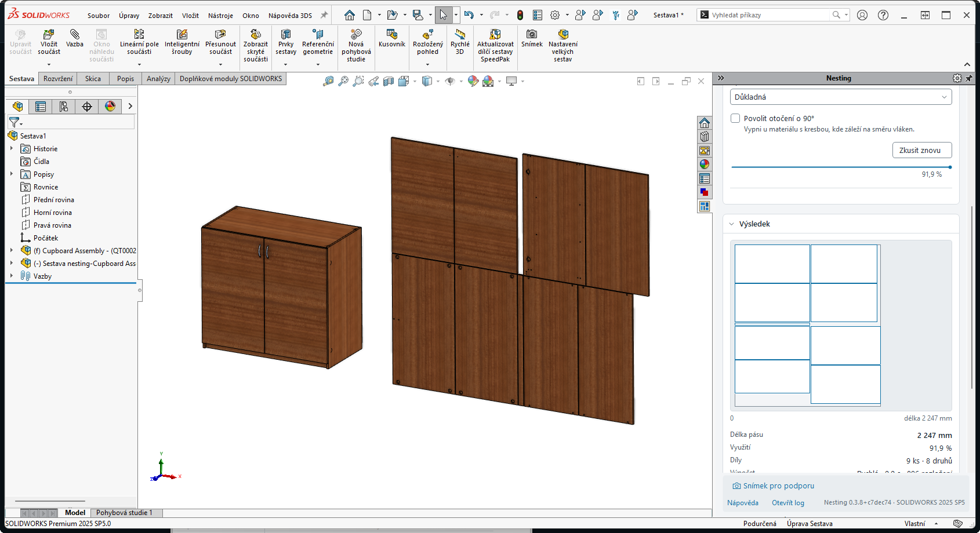Expand the Historie tree node
The image size is (980, 533).
click(x=11, y=148)
